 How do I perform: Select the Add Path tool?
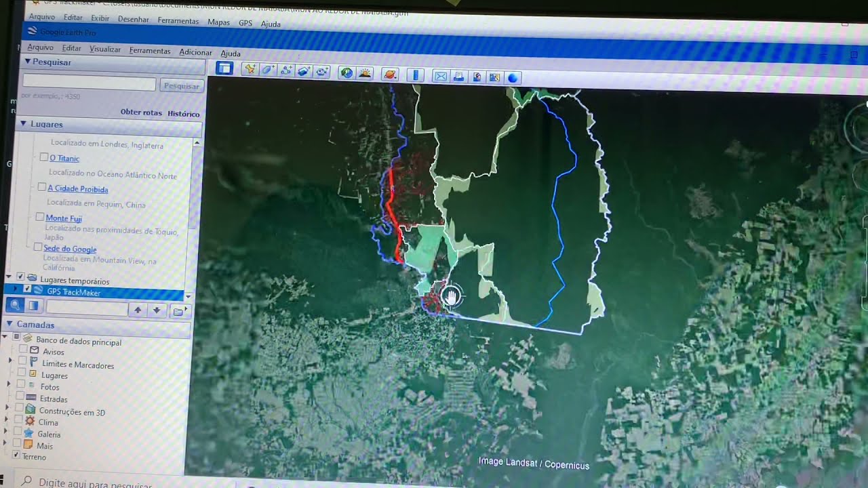[x=286, y=70]
